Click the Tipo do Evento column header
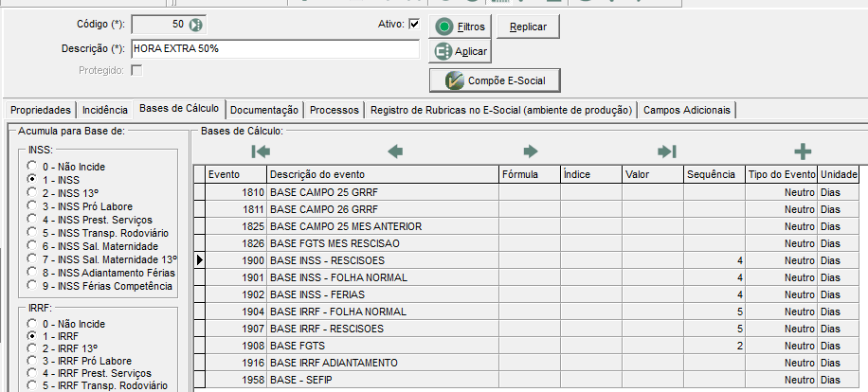This screenshot has height=392, width=868. [x=782, y=175]
